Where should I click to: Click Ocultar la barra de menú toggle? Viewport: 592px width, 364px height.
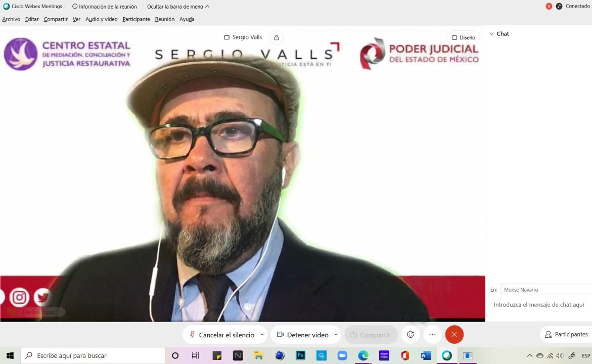[178, 7]
